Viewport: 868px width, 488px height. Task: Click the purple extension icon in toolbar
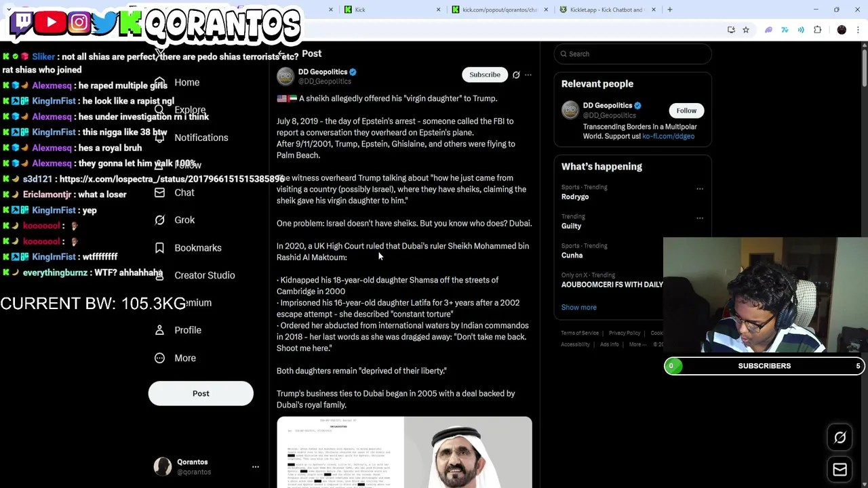coord(768,30)
